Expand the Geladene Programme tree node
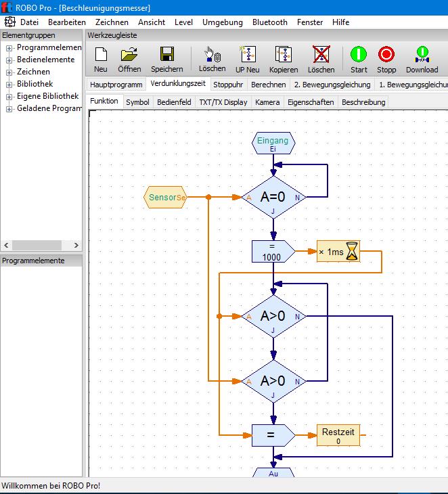Image resolution: width=448 pixels, height=494 pixels. click(x=9, y=109)
